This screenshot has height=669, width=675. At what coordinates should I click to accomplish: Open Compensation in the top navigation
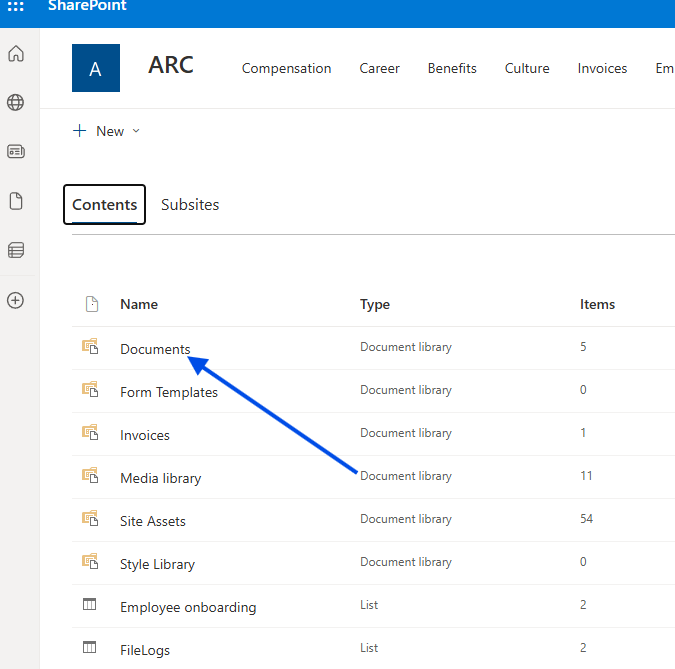pyautogui.click(x=286, y=68)
